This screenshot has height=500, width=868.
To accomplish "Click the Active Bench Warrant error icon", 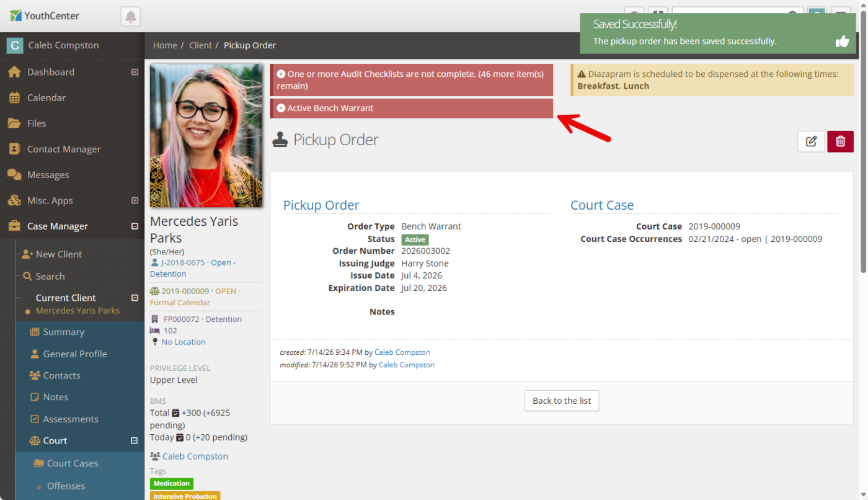I will tap(281, 108).
